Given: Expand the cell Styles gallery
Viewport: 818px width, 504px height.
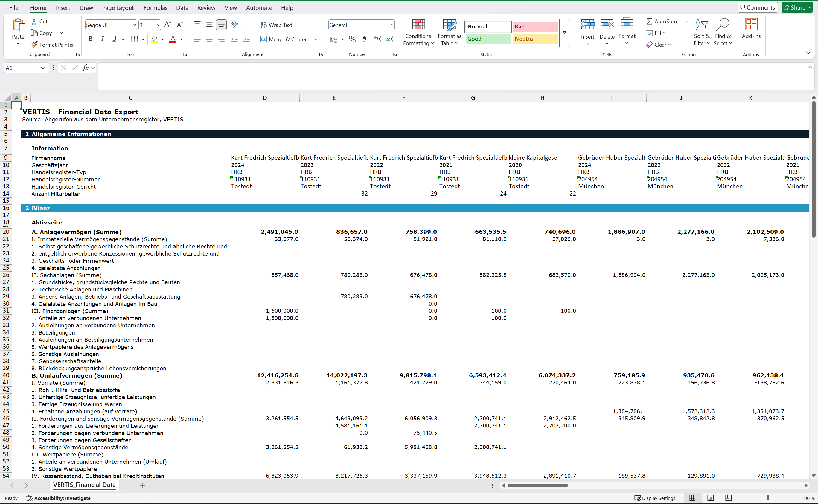Looking at the screenshot, I should pos(564,33).
